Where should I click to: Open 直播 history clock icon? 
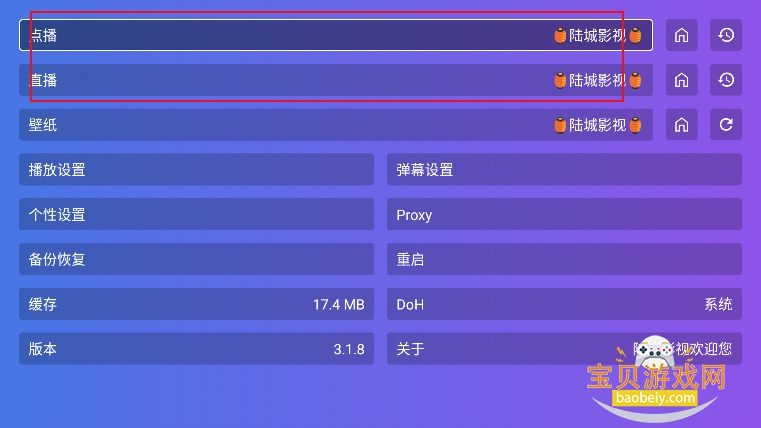(x=726, y=80)
